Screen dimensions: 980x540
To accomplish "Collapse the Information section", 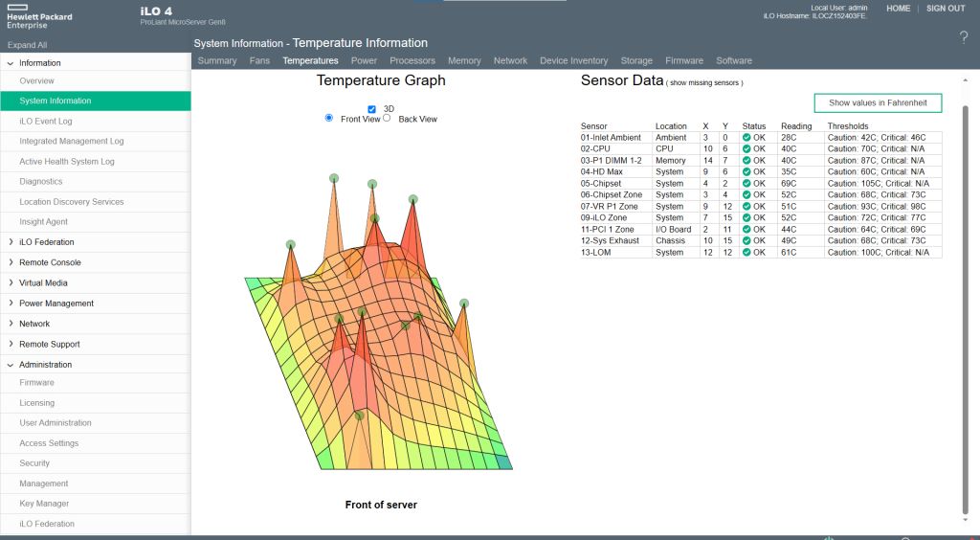I will 11,63.
